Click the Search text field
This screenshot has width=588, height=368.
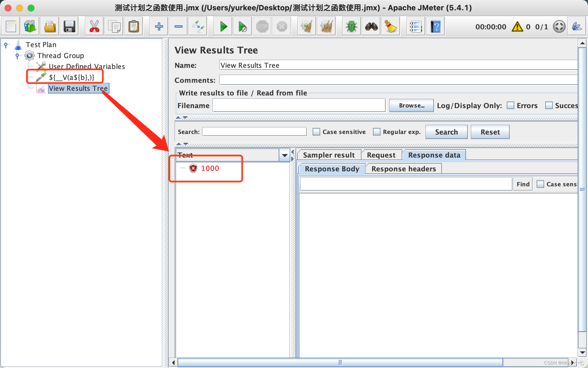tap(255, 132)
